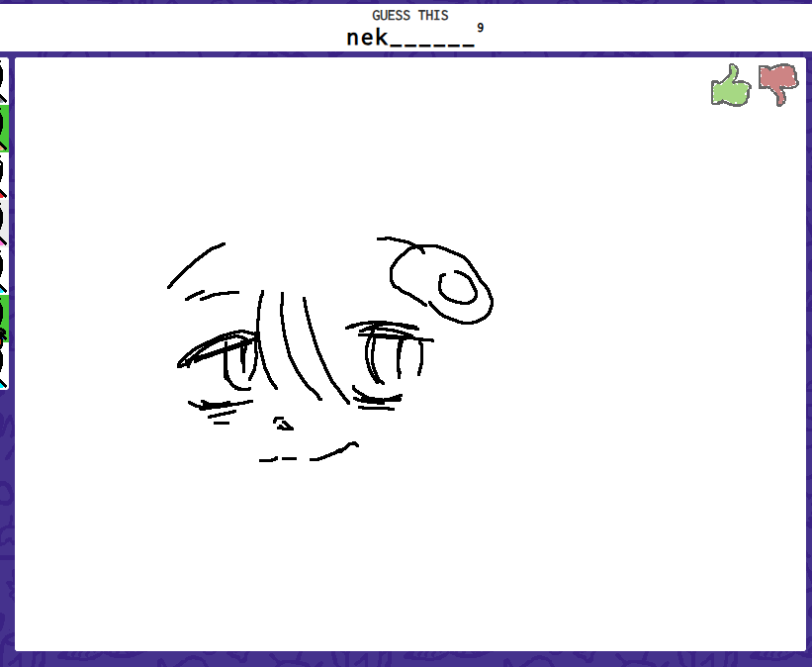Image resolution: width=812 pixels, height=667 pixels.
Task: Click the letter count number 9
Action: click(x=481, y=28)
